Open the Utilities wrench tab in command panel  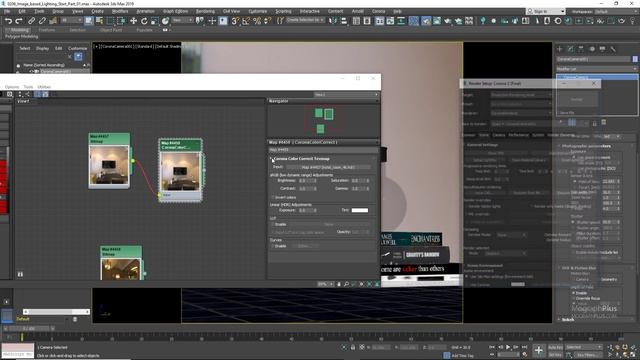[x=613, y=49]
